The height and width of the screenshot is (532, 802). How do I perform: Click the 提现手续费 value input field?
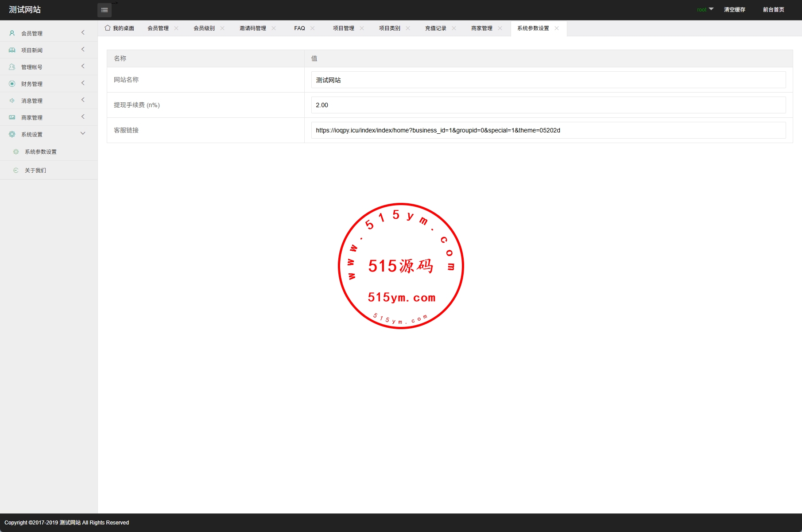click(x=548, y=105)
